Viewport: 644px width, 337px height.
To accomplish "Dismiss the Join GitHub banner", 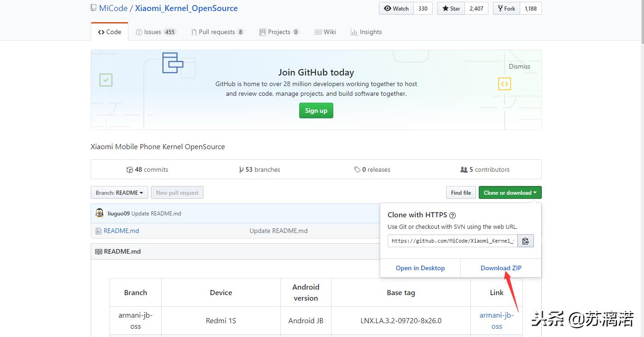I will (x=519, y=66).
